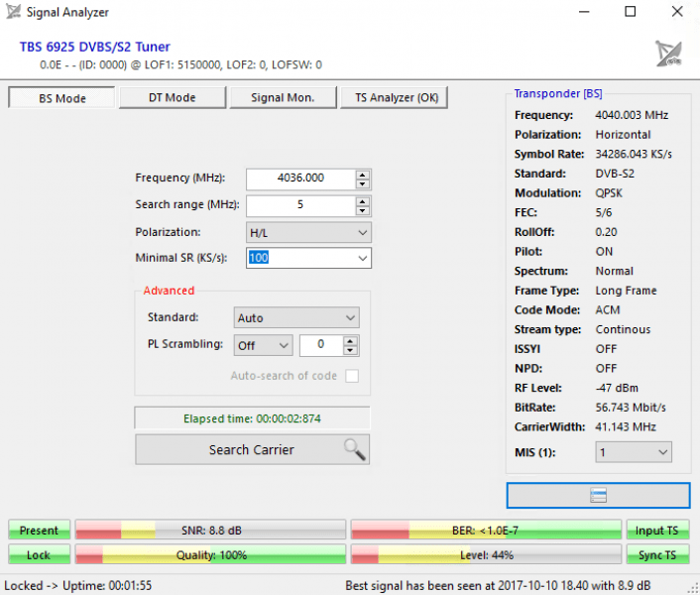700x595 pixels.
Task: Click the list icon button below Transponder panel
Action: point(598,496)
